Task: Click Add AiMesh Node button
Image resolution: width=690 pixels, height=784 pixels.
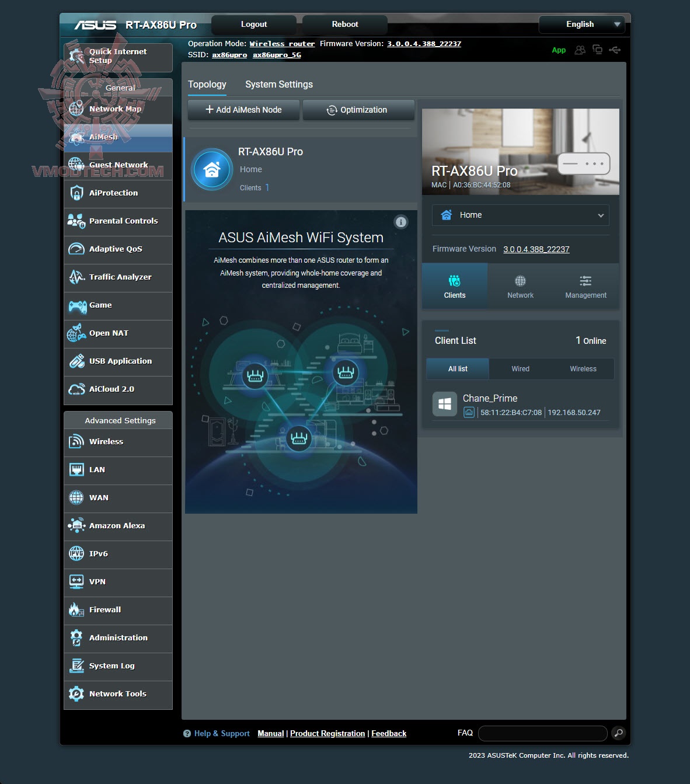Action: pyautogui.click(x=243, y=110)
